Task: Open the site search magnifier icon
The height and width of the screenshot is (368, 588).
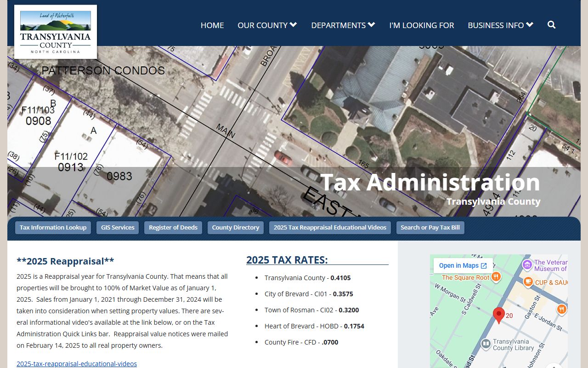Action: [552, 25]
